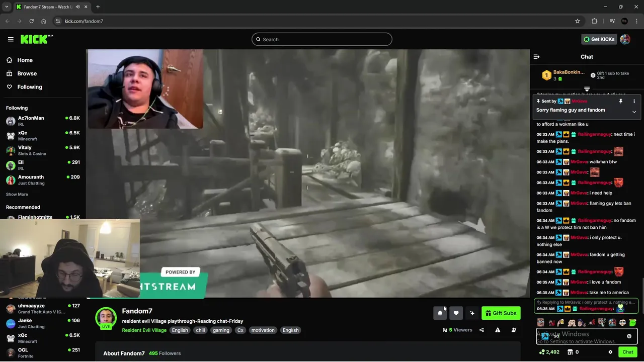This screenshot has width=644, height=362.
Task: Open browser extensions puzzle icon
Action: [x=595, y=21]
